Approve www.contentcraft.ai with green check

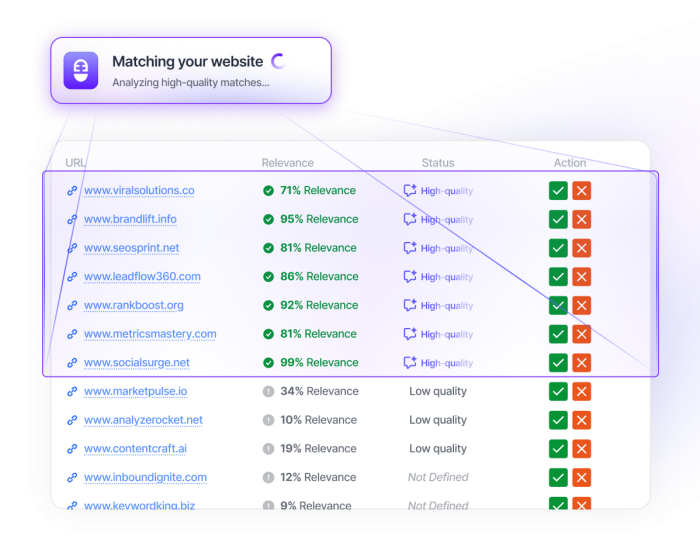pyautogui.click(x=558, y=449)
